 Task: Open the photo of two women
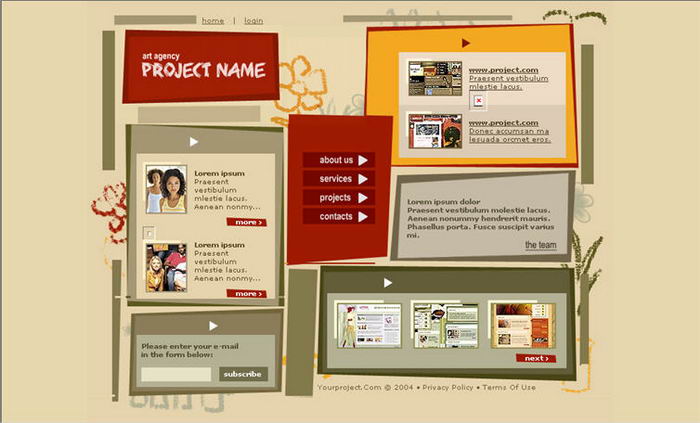(x=166, y=189)
